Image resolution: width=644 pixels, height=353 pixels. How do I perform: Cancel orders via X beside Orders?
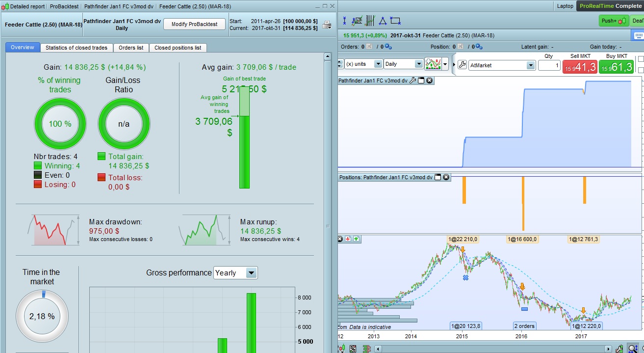click(369, 47)
